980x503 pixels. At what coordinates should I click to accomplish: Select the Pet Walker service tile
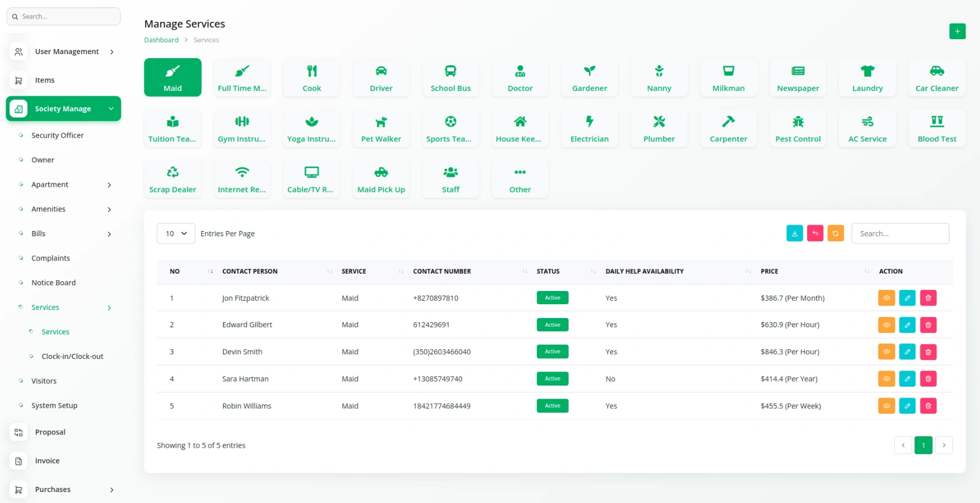click(x=381, y=128)
